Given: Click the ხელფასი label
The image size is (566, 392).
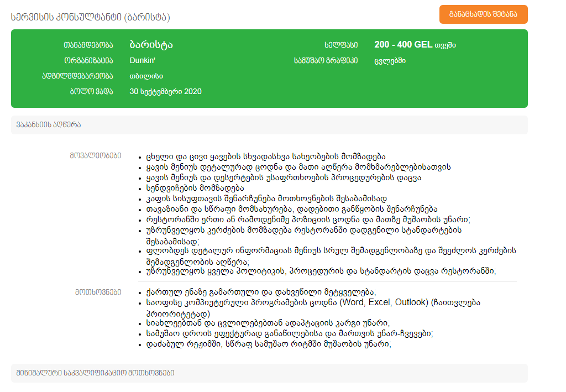Looking at the screenshot, I should [341, 45].
